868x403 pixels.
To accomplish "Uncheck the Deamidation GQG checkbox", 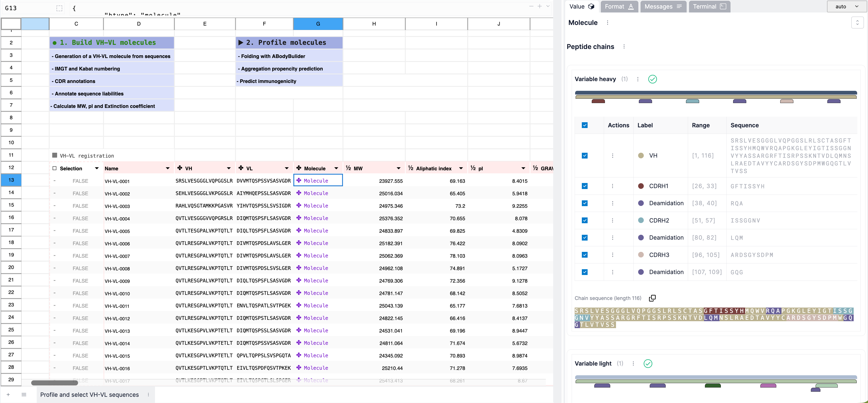I will (585, 272).
